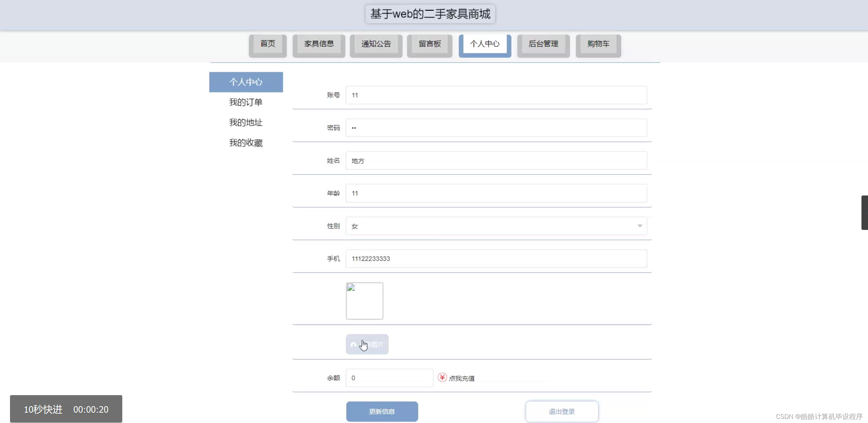Click into the 手机 phone field
Viewport: 868px width, 423px height.
pyautogui.click(x=496, y=258)
